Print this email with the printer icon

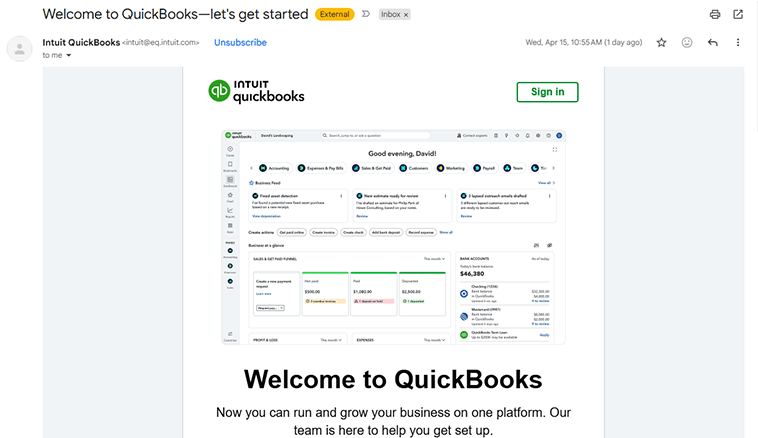(714, 15)
